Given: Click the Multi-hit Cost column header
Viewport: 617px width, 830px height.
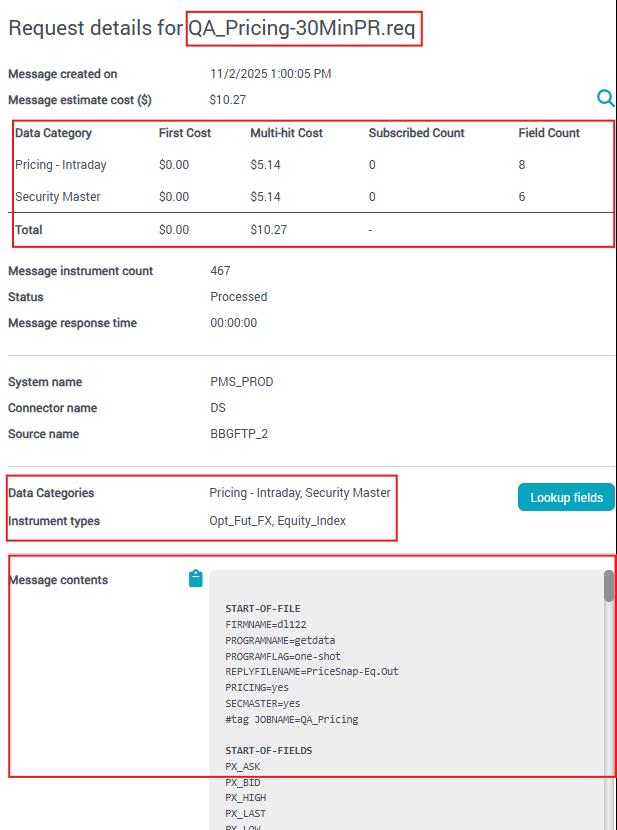Looking at the screenshot, I should tap(286, 133).
